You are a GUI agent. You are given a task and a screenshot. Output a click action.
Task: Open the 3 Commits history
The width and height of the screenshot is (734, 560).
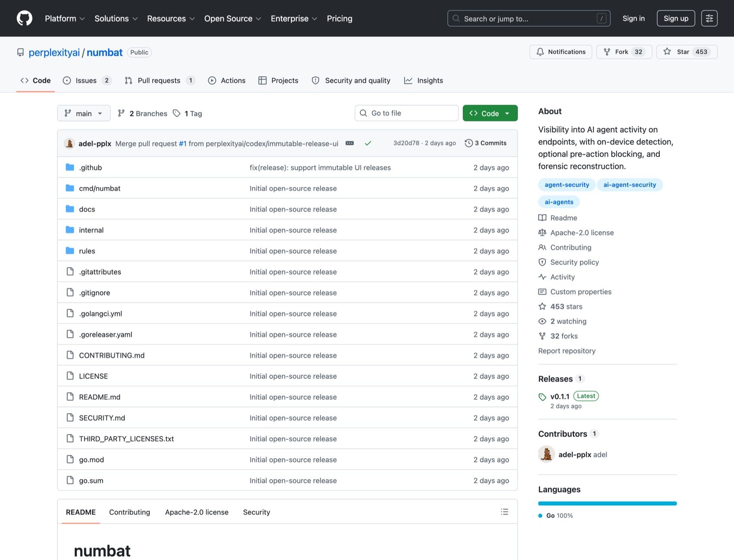coord(486,143)
